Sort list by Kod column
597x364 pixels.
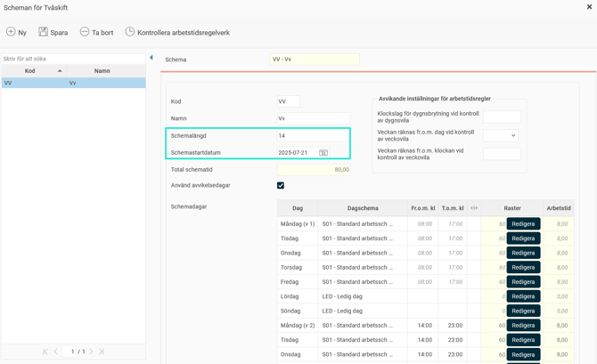click(x=30, y=71)
